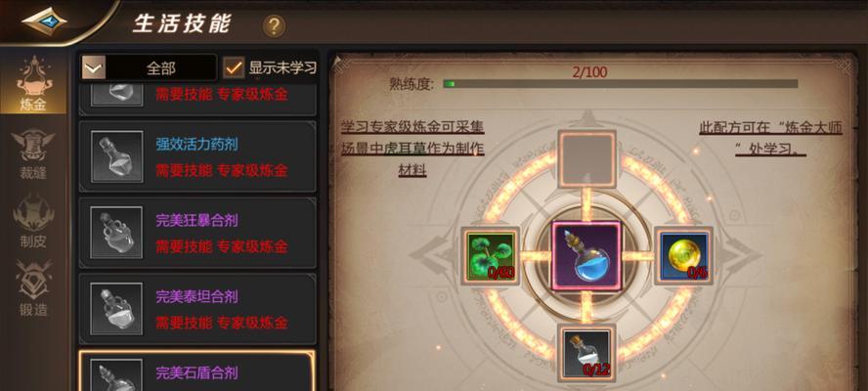Click the 炼金大师 recipe location link
868x391 pixels.
pyautogui.click(x=770, y=139)
